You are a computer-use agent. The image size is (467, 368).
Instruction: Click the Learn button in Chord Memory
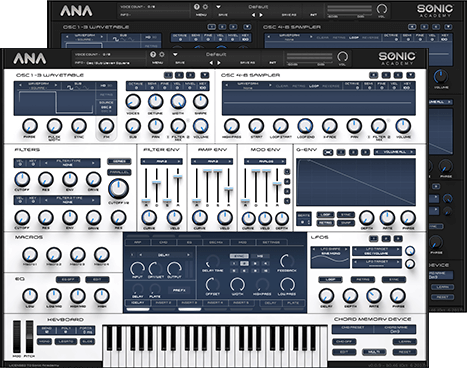pyautogui.click(x=405, y=342)
